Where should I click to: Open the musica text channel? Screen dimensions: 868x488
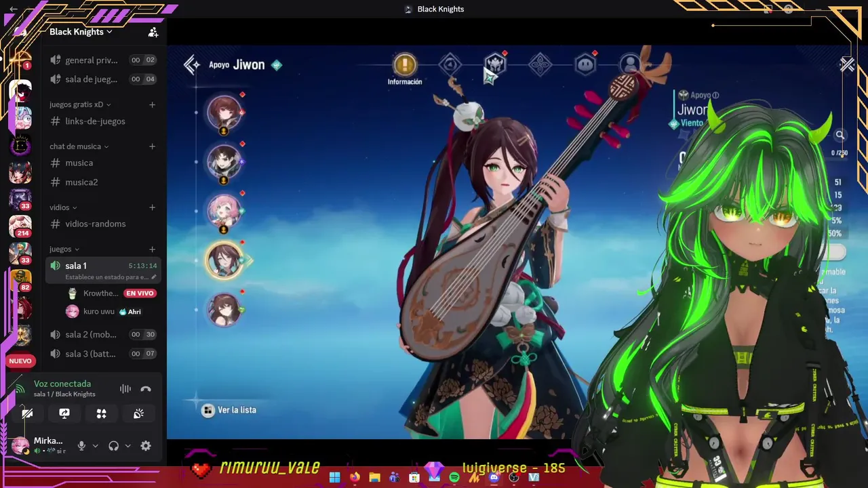point(103,163)
